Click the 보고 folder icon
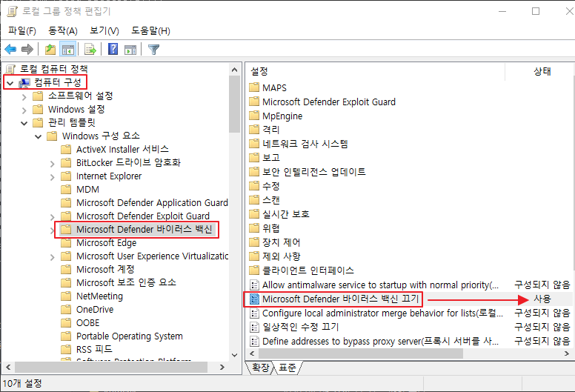575x392 pixels. point(254,158)
